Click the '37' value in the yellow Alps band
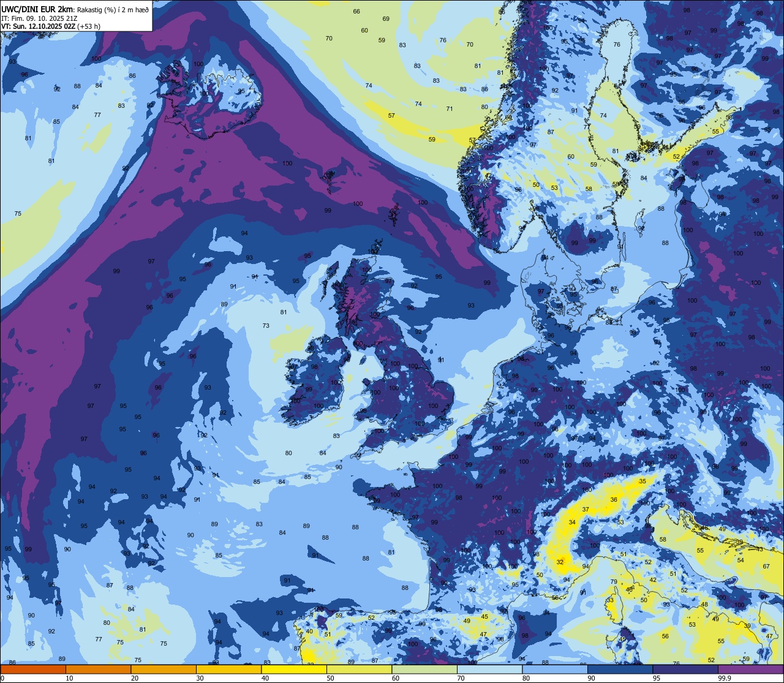 [586, 510]
